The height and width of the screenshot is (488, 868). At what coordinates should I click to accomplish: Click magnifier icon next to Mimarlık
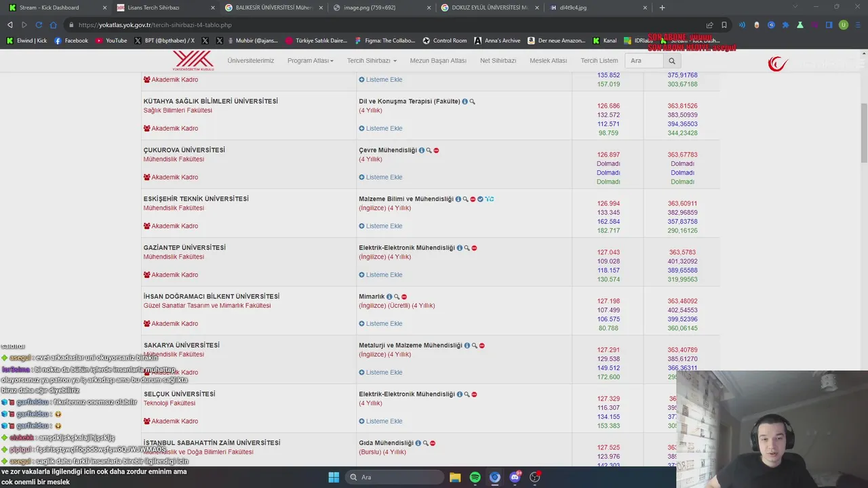(397, 297)
